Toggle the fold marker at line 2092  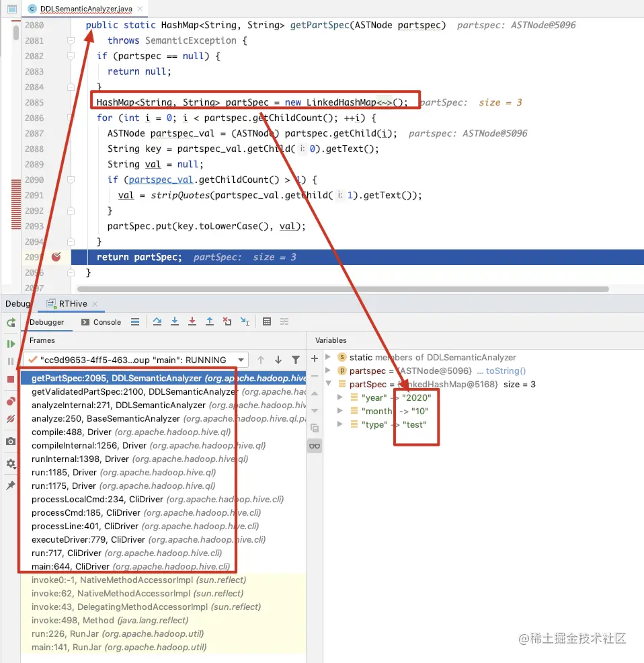pyautogui.click(x=71, y=210)
